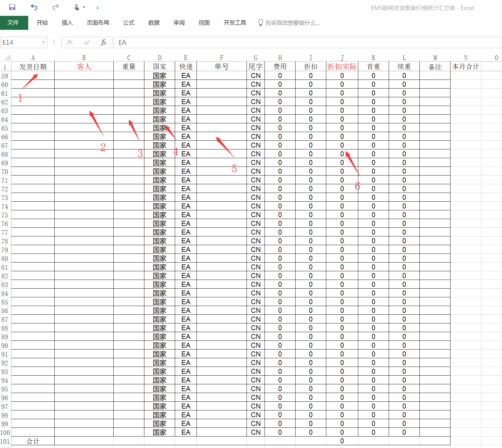Viewport: 502px width, 448px height.
Task: Select row 101 header
Action: click(5, 441)
